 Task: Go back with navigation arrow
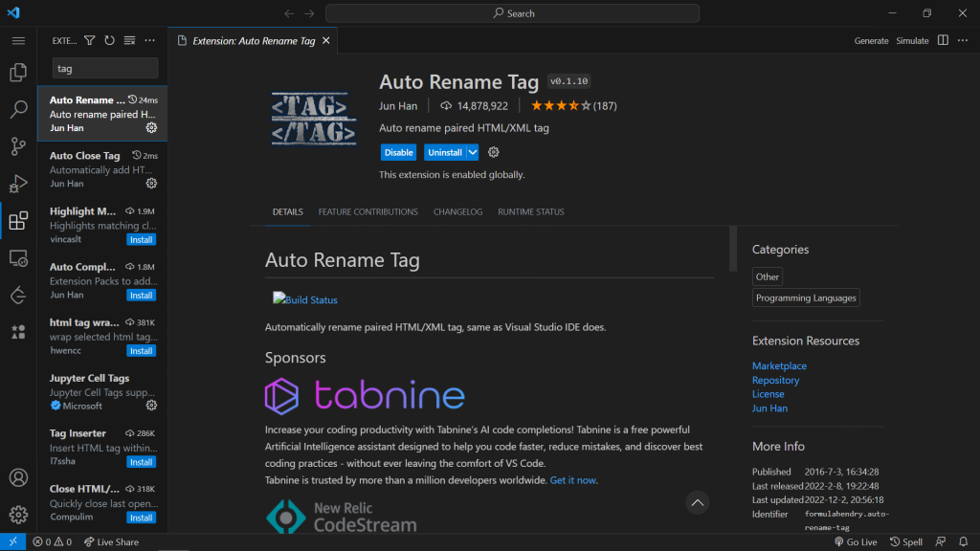pos(289,13)
